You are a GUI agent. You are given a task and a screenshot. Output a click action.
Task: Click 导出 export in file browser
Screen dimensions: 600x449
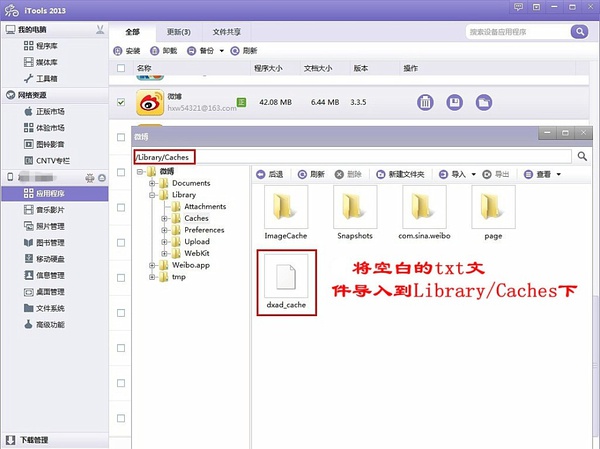click(x=496, y=175)
